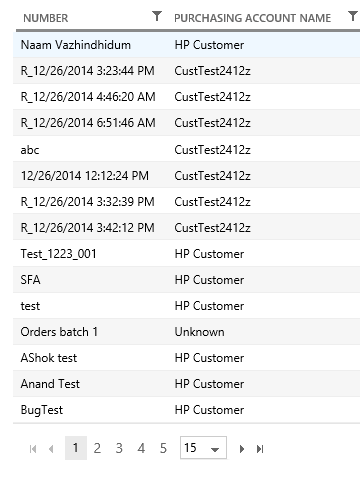Open filter for NUMBER column
Image resolution: width=363 pixels, height=487 pixels.
[157, 16]
